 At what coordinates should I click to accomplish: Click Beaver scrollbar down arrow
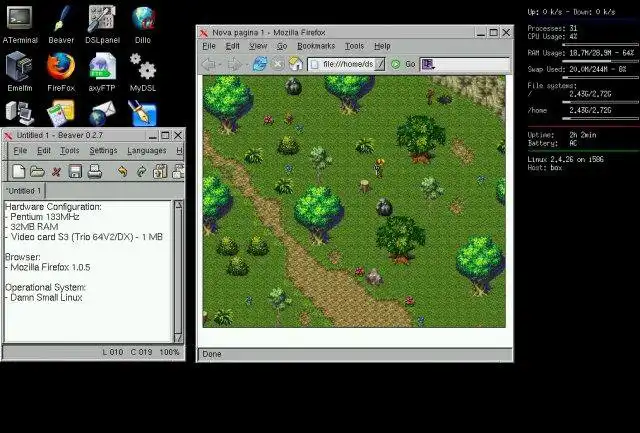[x=178, y=338]
